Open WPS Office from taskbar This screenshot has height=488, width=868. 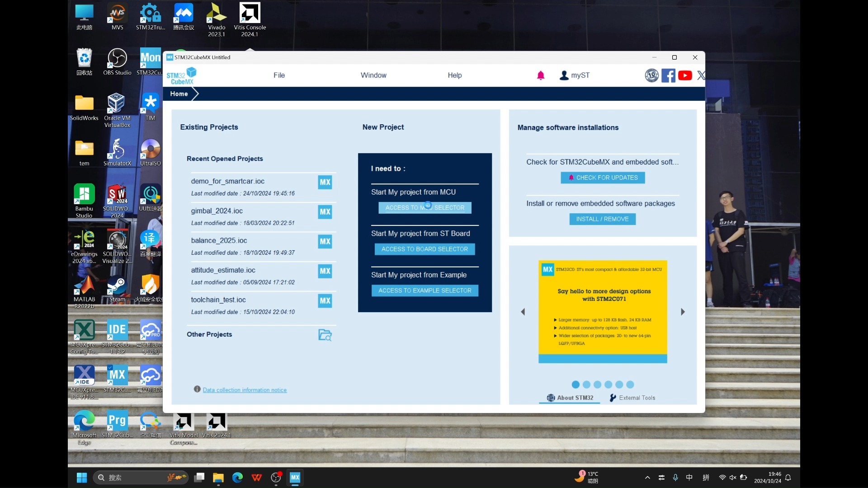[257, 477]
